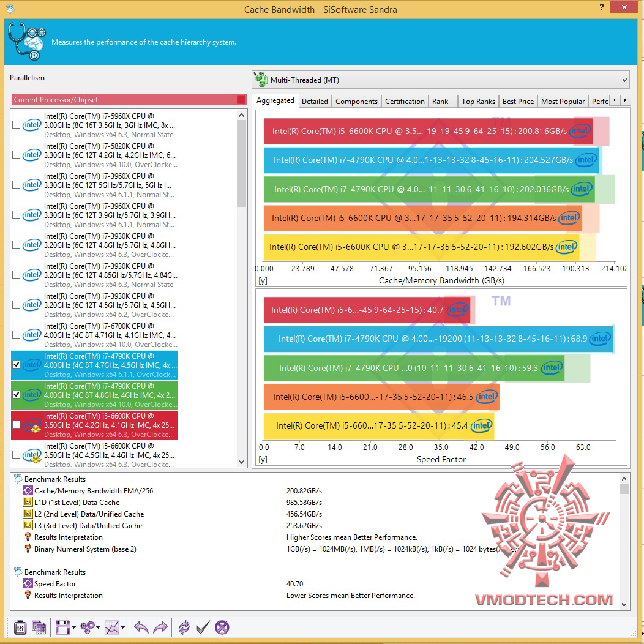
Task: Switch to the Top Ranks tab
Action: [x=478, y=102]
